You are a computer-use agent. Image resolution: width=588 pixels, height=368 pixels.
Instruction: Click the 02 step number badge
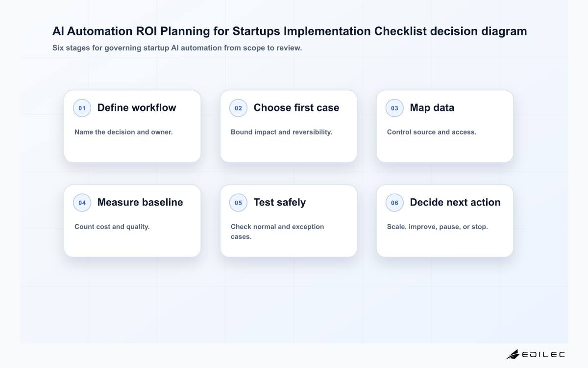point(238,108)
